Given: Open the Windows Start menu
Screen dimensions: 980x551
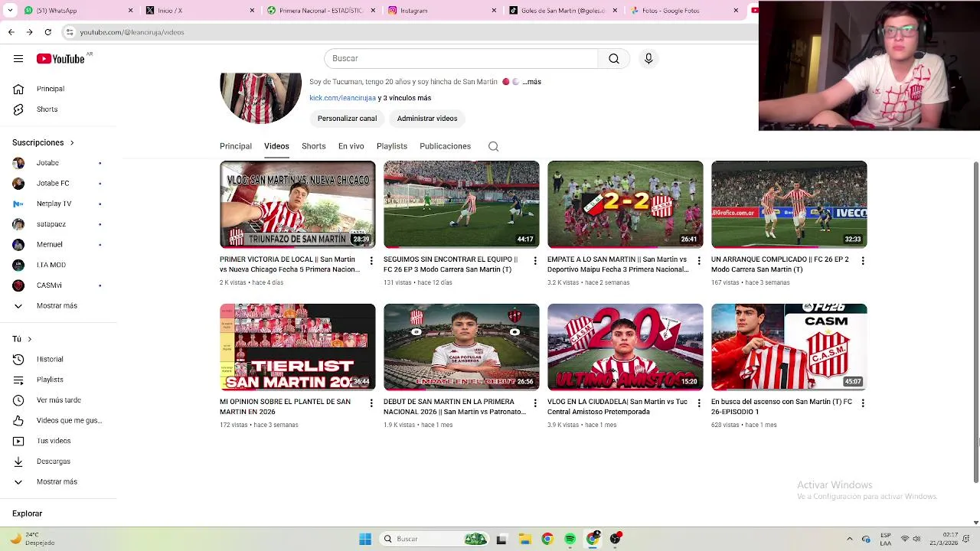Looking at the screenshot, I should pyautogui.click(x=365, y=539).
